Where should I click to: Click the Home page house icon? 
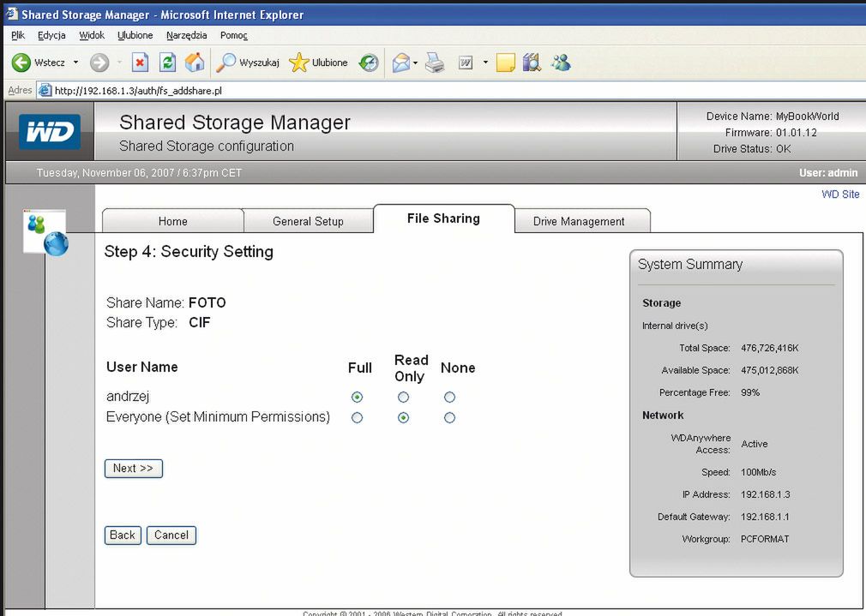coord(195,63)
